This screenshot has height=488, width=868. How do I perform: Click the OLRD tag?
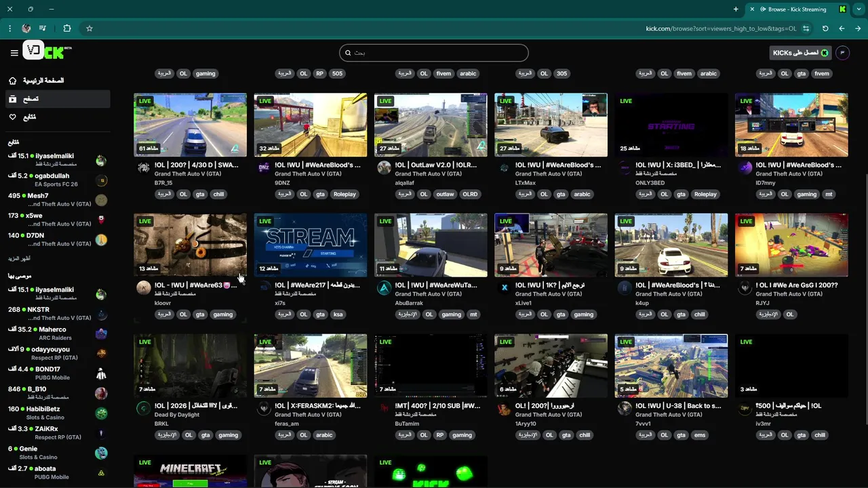tap(470, 194)
